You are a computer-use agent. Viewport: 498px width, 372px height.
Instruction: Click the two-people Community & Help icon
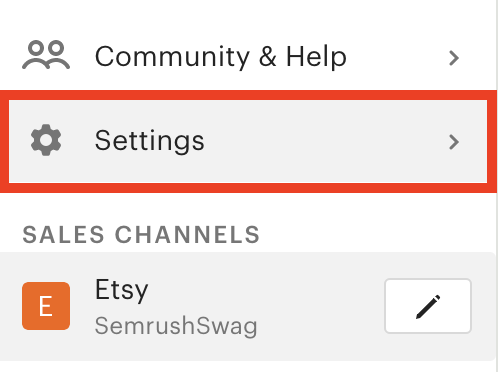point(46,55)
